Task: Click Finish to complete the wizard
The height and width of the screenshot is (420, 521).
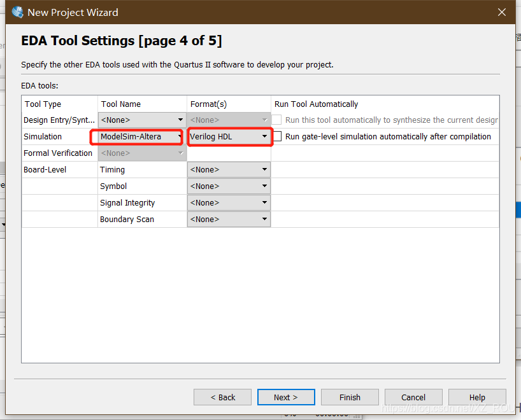Action: click(x=350, y=398)
